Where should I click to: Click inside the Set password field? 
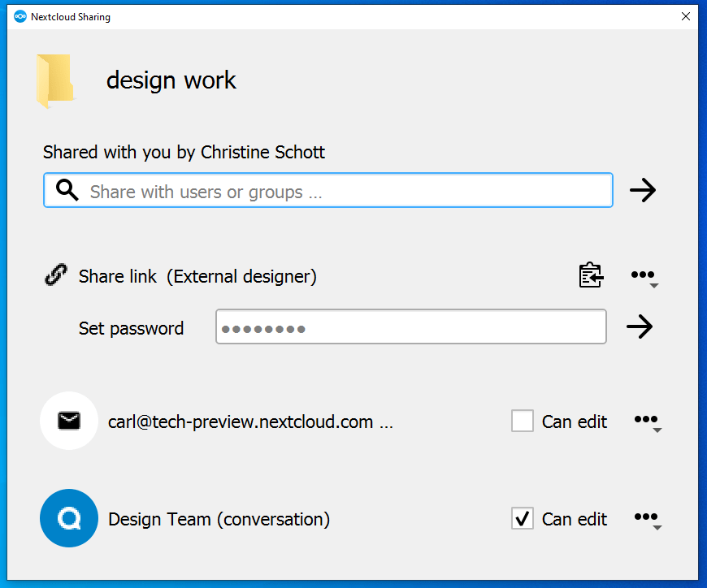pyautogui.click(x=410, y=326)
